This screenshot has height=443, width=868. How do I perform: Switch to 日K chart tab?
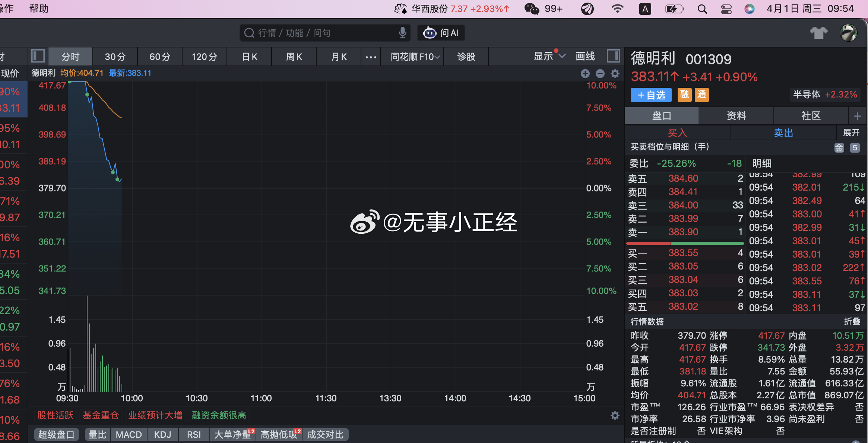249,57
